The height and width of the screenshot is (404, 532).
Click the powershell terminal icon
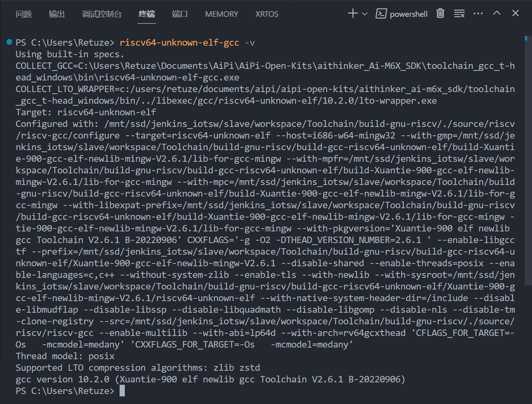(381, 14)
